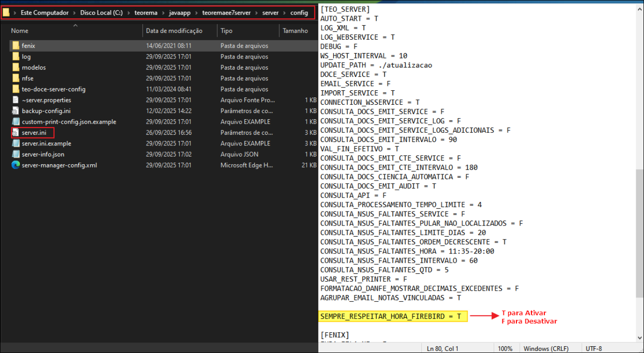
Task: Go to teorema folder in breadcrumb path
Action: click(146, 13)
